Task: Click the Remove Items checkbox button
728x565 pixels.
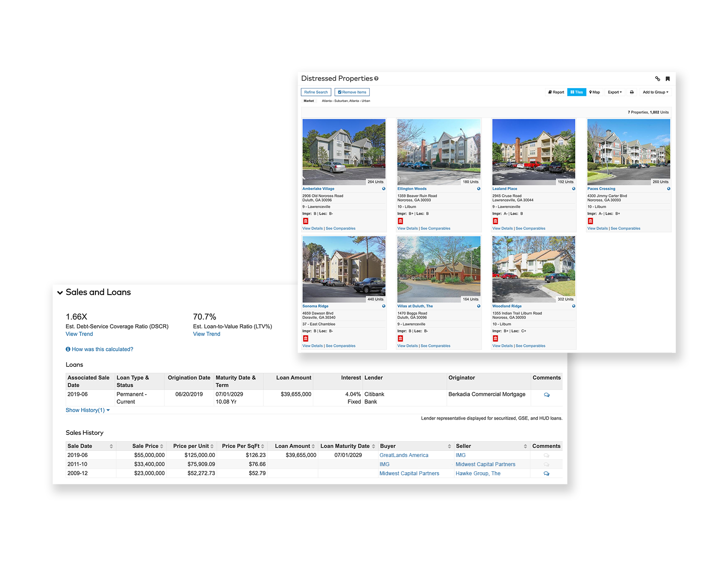Action: [x=352, y=92]
